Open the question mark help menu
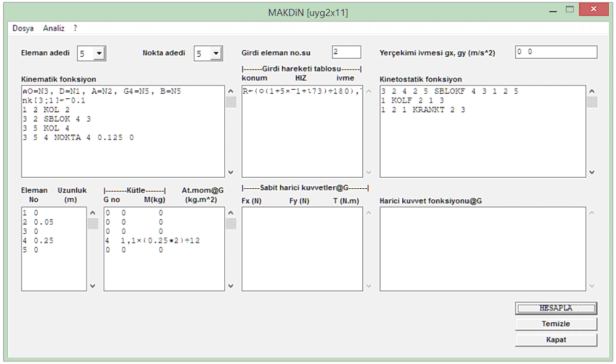 coord(75,29)
